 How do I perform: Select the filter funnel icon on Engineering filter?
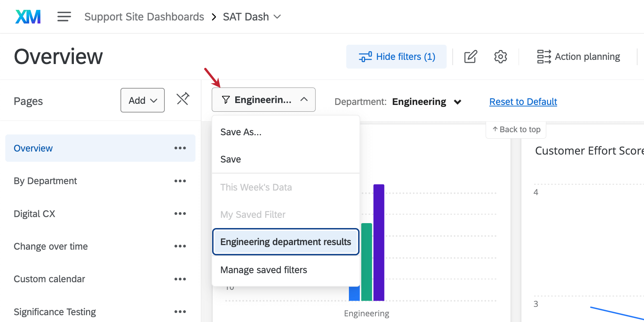[x=225, y=100]
